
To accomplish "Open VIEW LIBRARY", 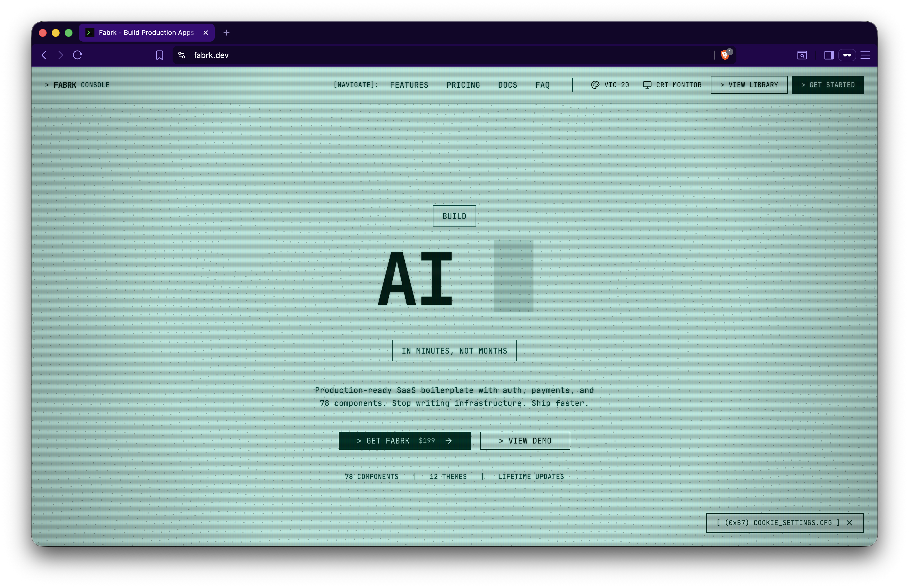I will pyautogui.click(x=749, y=84).
